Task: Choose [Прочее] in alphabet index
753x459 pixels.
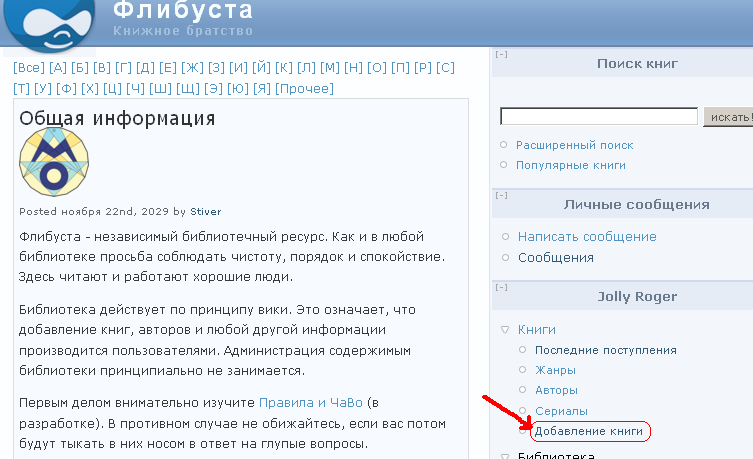Action: tap(304, 89)
